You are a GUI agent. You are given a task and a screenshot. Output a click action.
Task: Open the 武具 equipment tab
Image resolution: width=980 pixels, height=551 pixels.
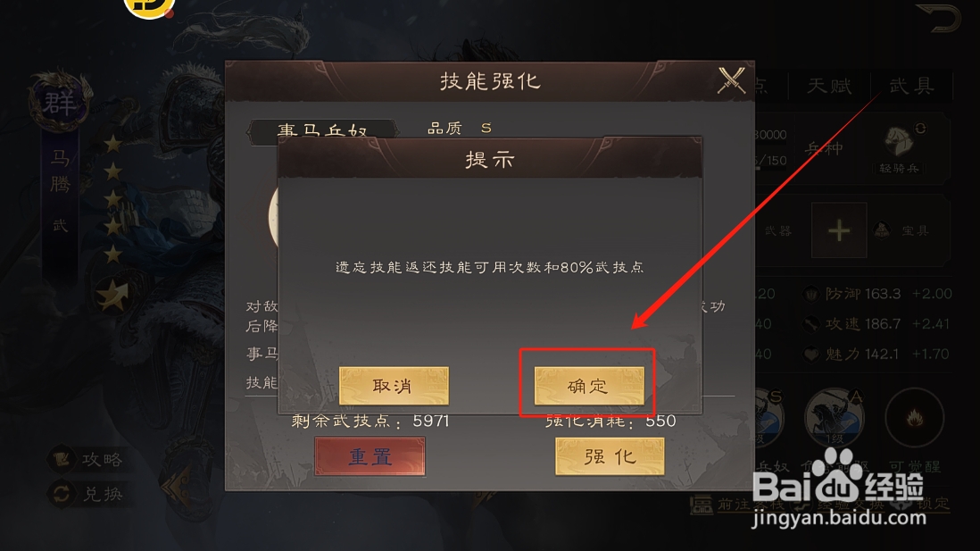point(912,86)
